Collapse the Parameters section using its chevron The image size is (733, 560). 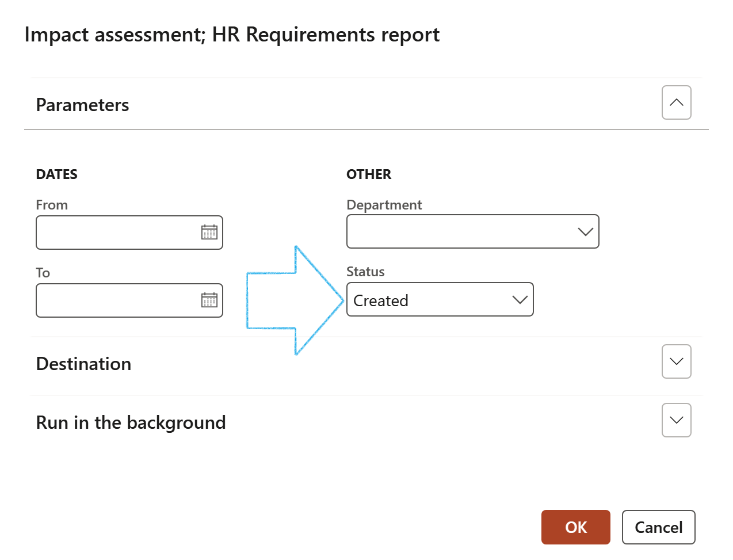click(676, 103)
